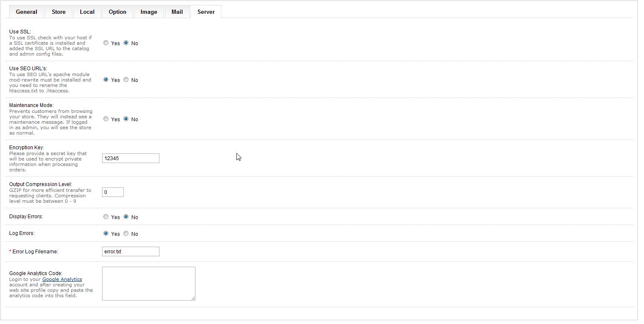The image size is (644, 324).
Task: Select No for Display Errors
Action: click(x=126, y=217)
